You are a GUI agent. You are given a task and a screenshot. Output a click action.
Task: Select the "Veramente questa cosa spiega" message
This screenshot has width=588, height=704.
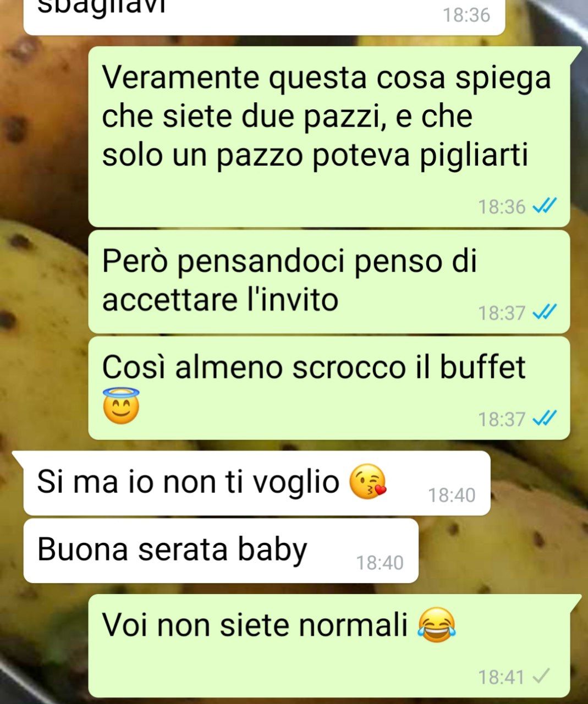tap(329, 136)
